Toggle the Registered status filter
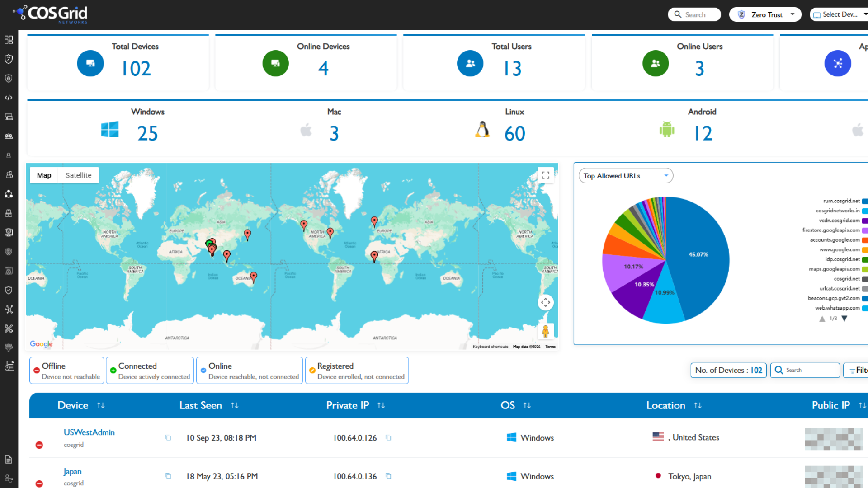 [357, 371]
